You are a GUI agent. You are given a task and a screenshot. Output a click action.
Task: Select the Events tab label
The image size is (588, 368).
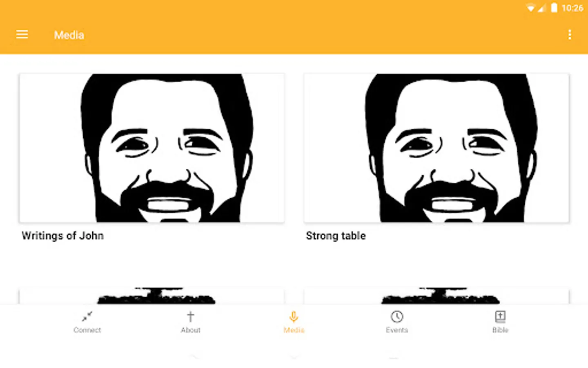click(x=397, y=330)
